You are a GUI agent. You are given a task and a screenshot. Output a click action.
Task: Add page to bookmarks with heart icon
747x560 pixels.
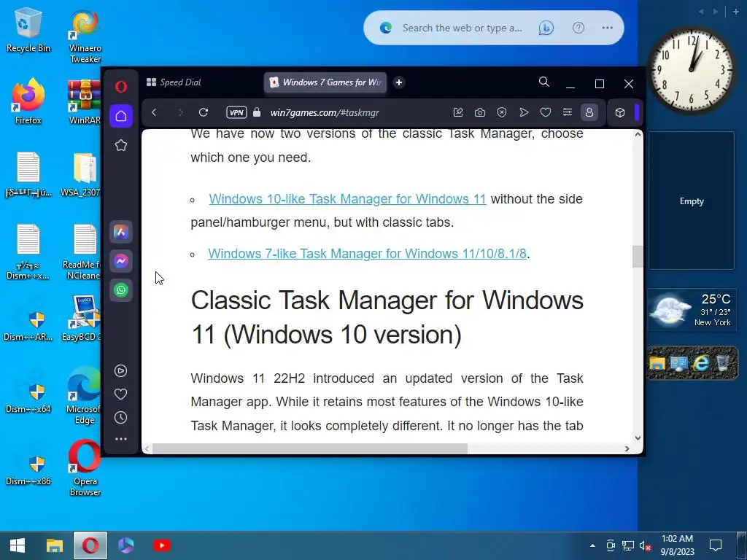pos(546,112)
